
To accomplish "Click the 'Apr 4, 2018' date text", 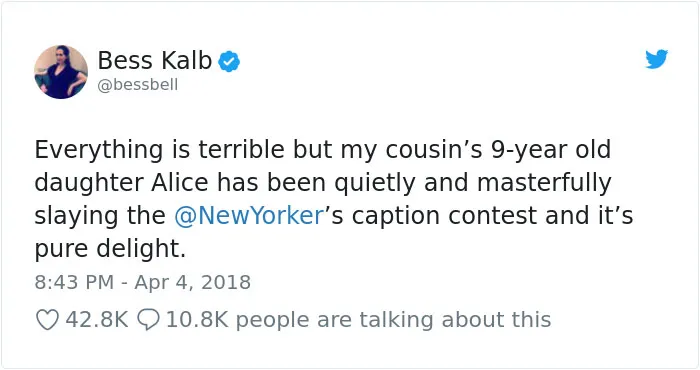I will point(192,283).
